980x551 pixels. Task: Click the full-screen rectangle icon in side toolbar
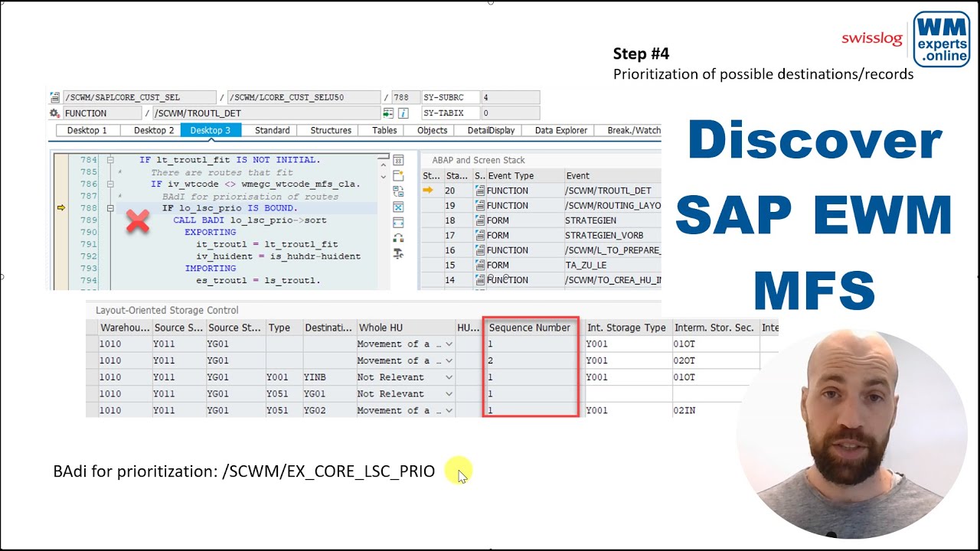[398, 223]
